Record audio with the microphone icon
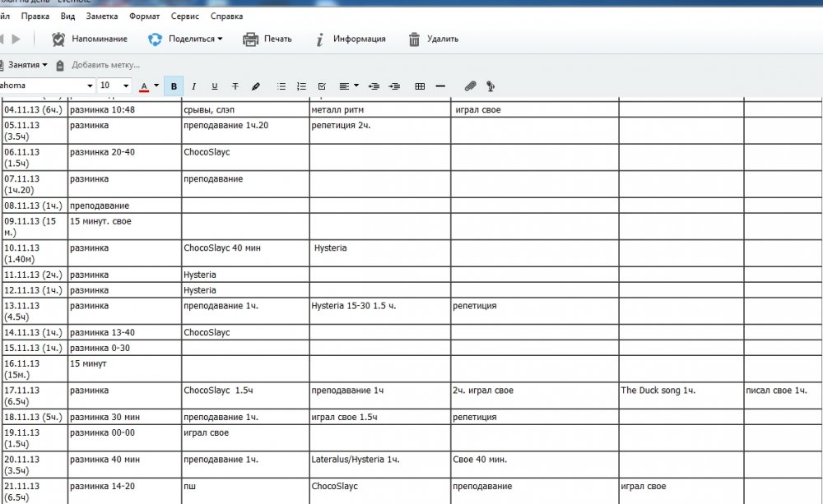 (491, 86)
